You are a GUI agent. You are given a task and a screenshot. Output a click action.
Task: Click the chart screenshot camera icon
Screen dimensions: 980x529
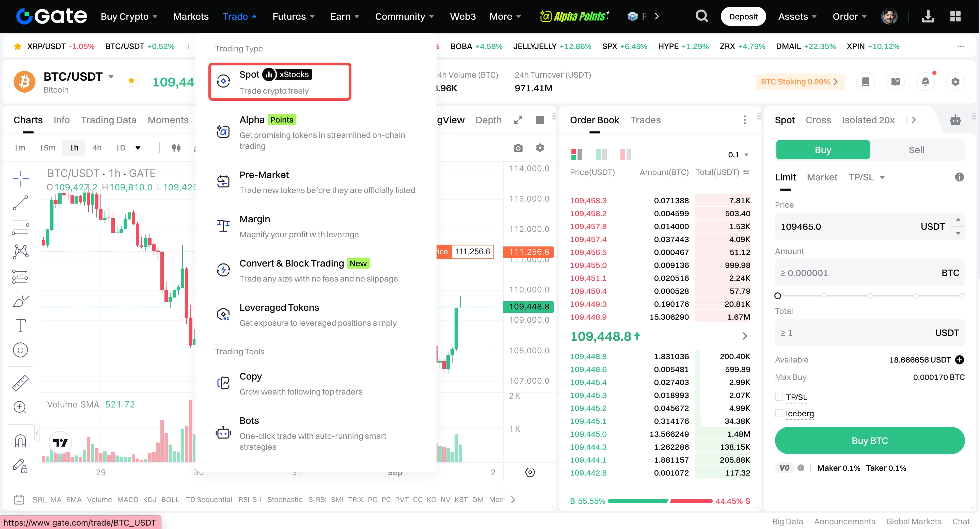pos(518,148)
